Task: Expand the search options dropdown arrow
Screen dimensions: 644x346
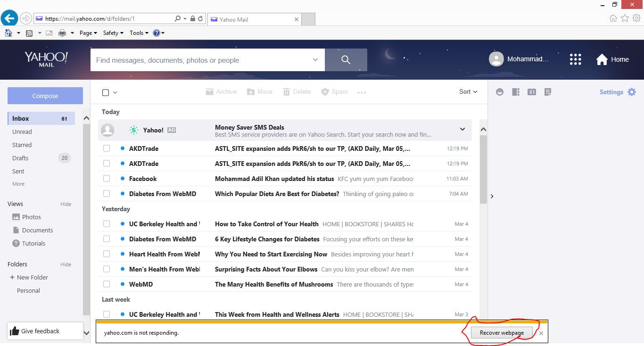Action: [315, 60]
